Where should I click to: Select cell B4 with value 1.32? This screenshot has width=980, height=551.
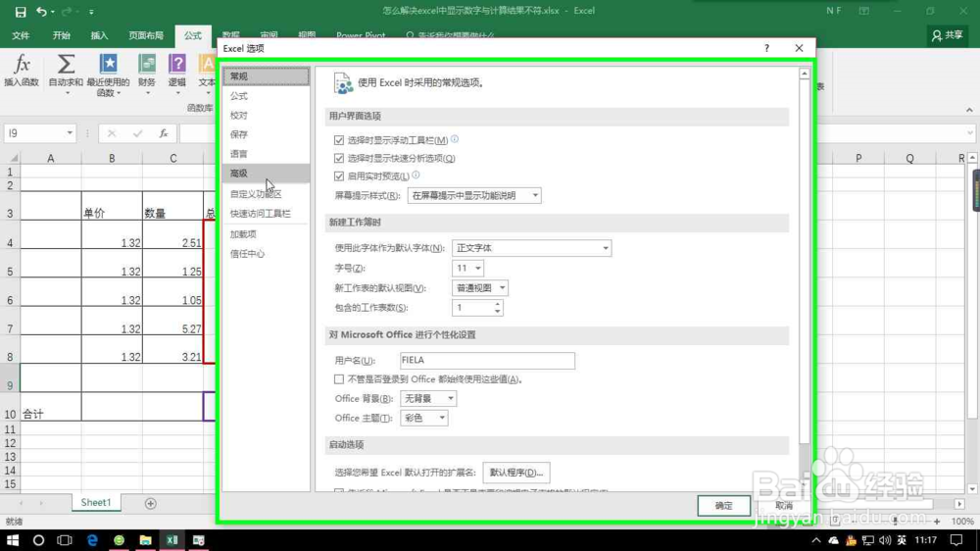[x=112, y=234]
